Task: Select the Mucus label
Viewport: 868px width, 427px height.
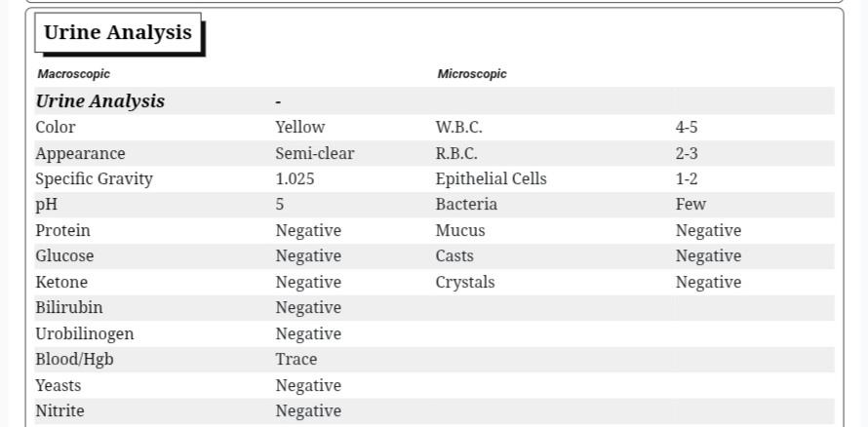Action: pos(460,231)
